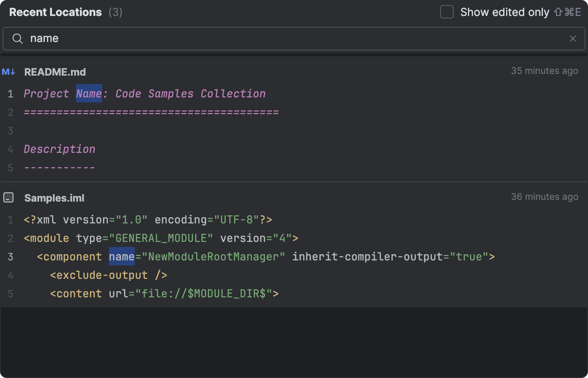Screen dimensions: 588x378
Task: Click line number 3 in Samples.iml preview
Action: (10, 256)
